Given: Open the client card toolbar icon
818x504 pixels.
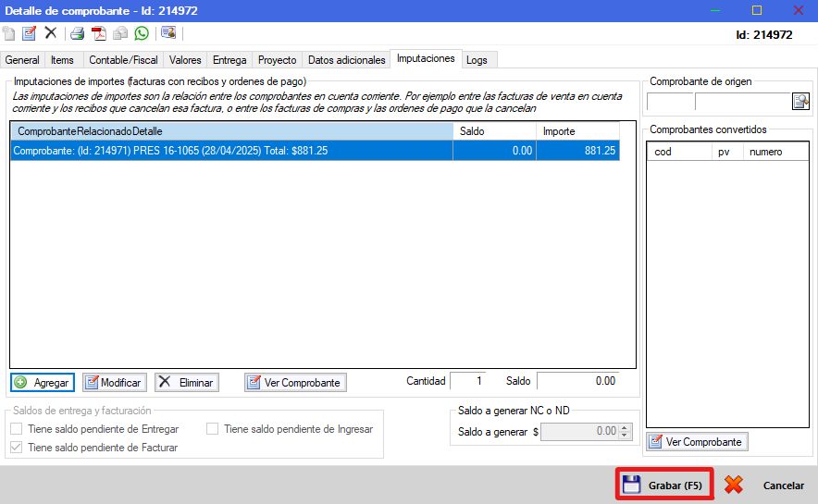Looking at the screenshot, I should pos(168,33).
